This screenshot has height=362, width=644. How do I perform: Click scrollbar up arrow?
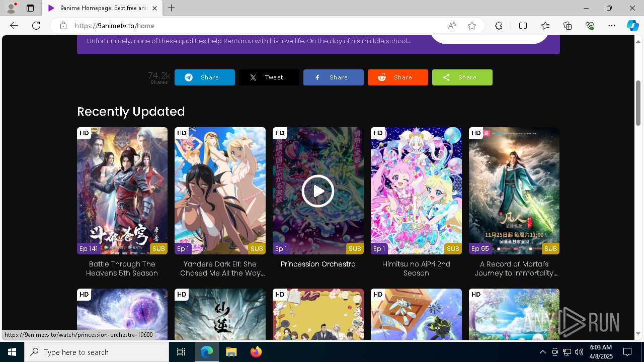[638, 41]
